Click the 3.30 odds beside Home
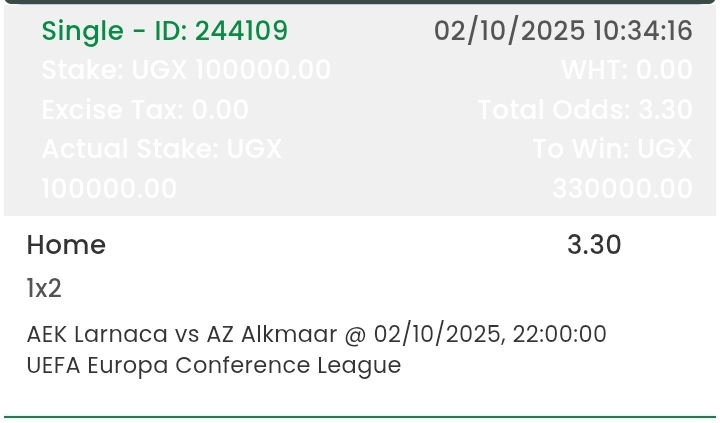Screen dimensions: 720x423 point(594,245)
